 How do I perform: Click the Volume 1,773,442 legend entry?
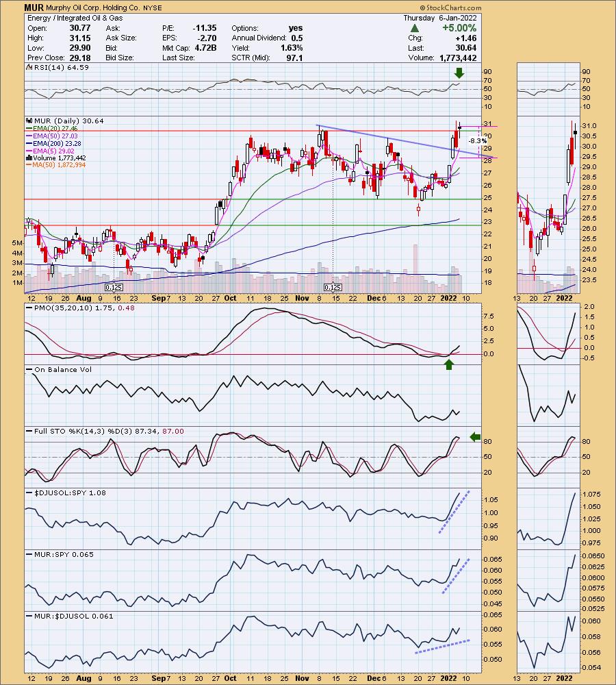pos(56,158)
